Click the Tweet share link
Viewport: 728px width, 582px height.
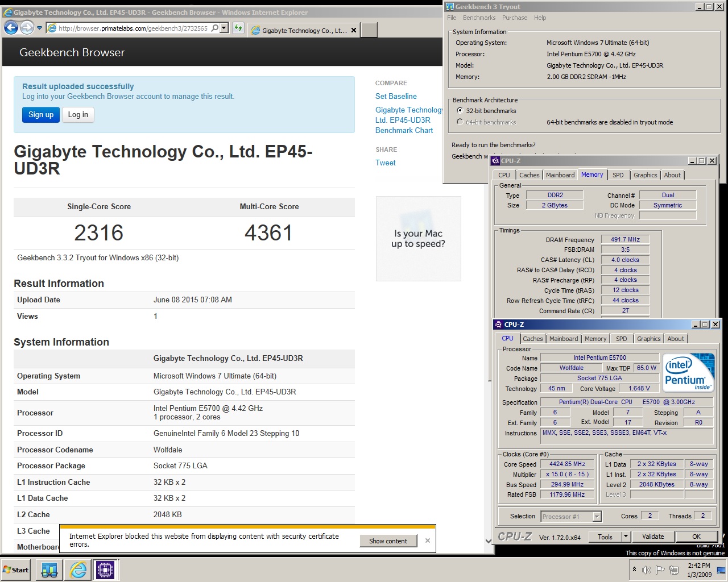(x=385, y=163)
